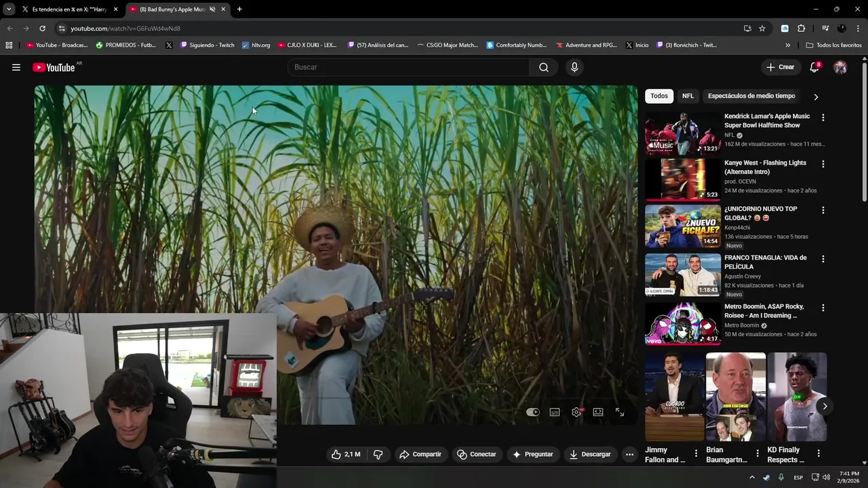
Task: Open ESP input language selector
Action: [x=798, y=477]
